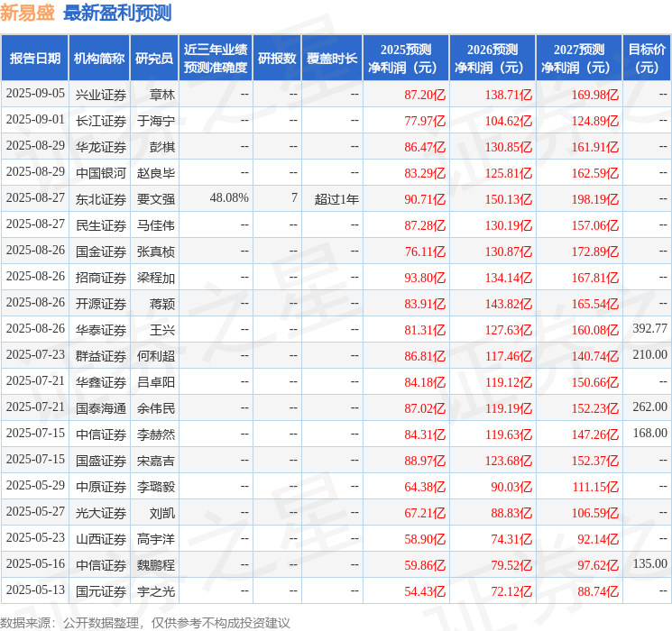Select the 长江证券 institution cell
This screenshot has height=631, width=672.
101,121
